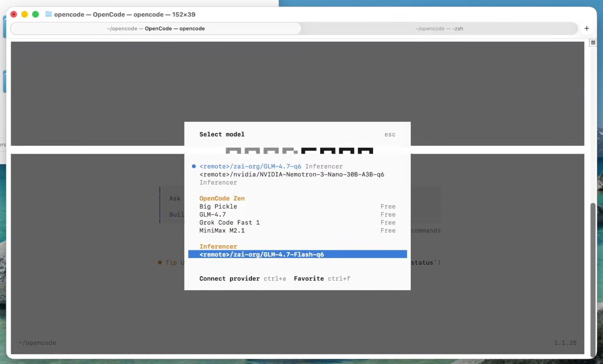Click the alternate screen indicator icon
The image size is (603, 364).
(x=593, y=43)
